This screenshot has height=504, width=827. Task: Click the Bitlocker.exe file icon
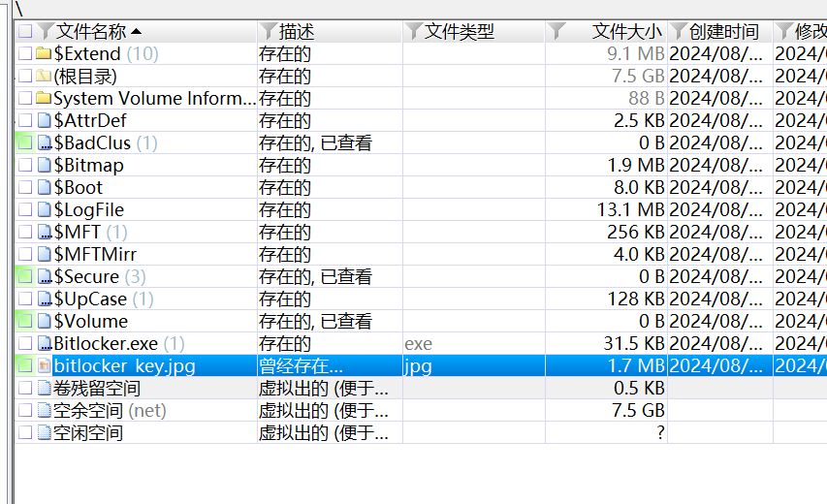click(45, 343)
